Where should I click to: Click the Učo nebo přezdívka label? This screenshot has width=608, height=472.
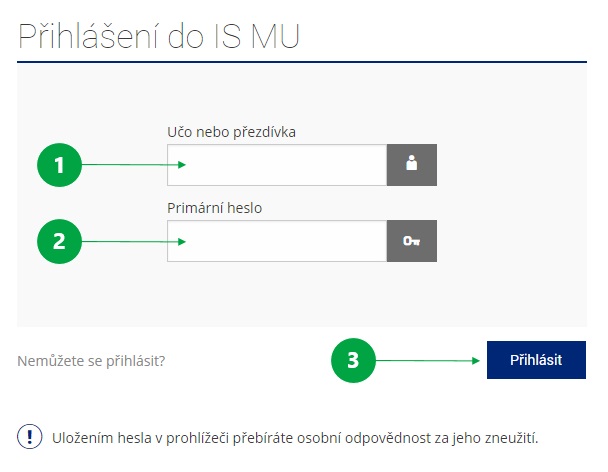(x=232, y=132)
